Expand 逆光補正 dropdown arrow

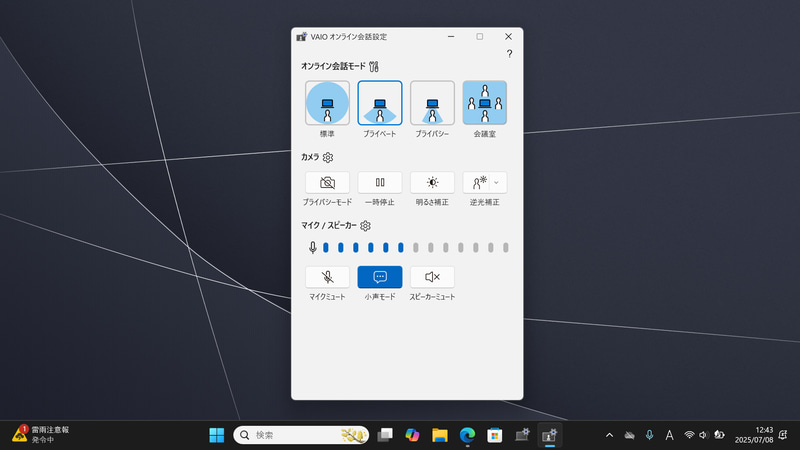click(x=497, y=183)
